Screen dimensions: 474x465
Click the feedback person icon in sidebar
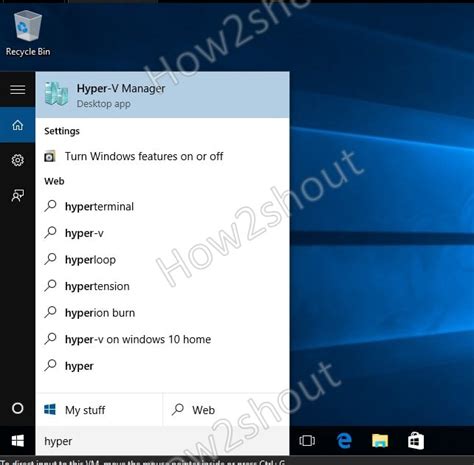[18, 195]
